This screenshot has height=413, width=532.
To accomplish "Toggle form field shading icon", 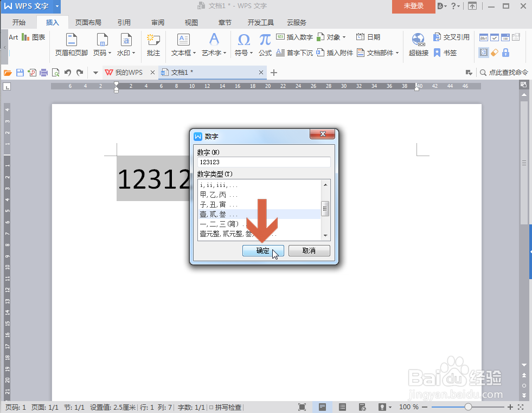I will [x=484, y=53].
